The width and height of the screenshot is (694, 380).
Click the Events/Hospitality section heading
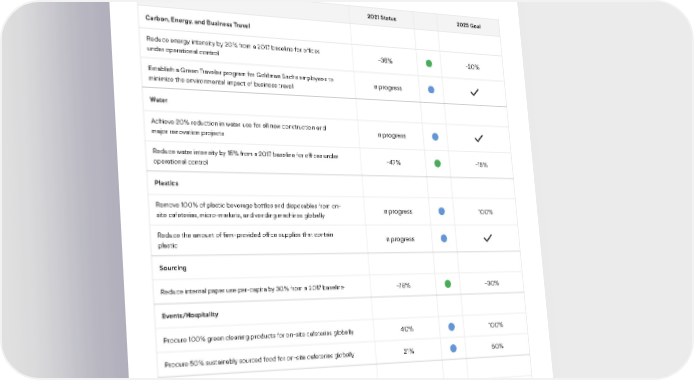[x=190, y=315]
